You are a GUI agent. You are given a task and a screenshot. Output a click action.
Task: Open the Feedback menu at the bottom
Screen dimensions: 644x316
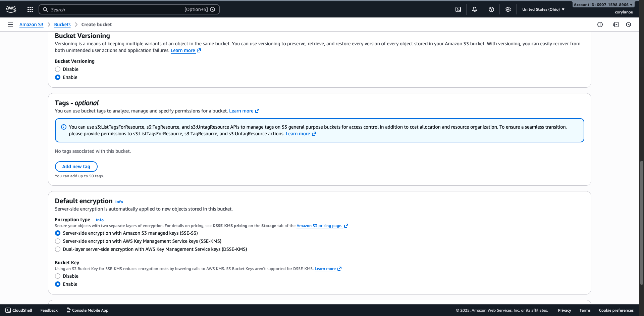pos(49,310)
